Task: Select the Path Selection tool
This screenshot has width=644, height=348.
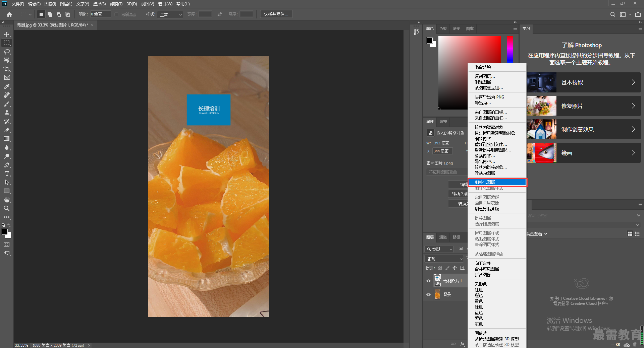Action: (7, 182)
